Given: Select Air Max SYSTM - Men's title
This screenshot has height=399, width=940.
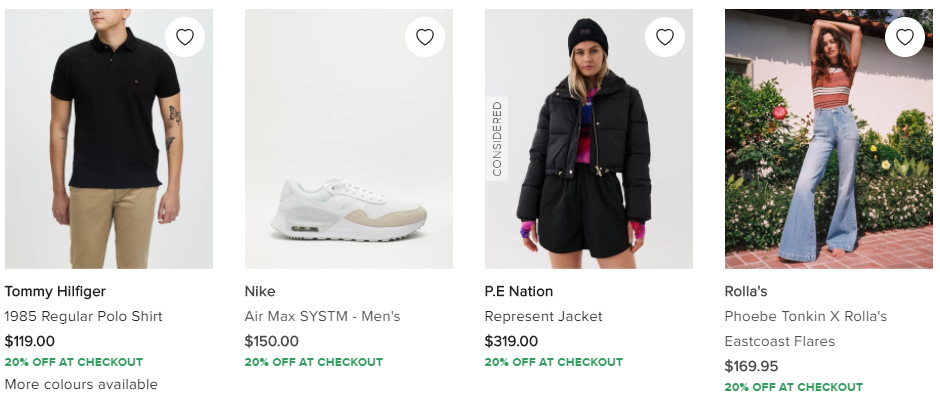Looking at the screenshot, I should (x=322, y=316).
